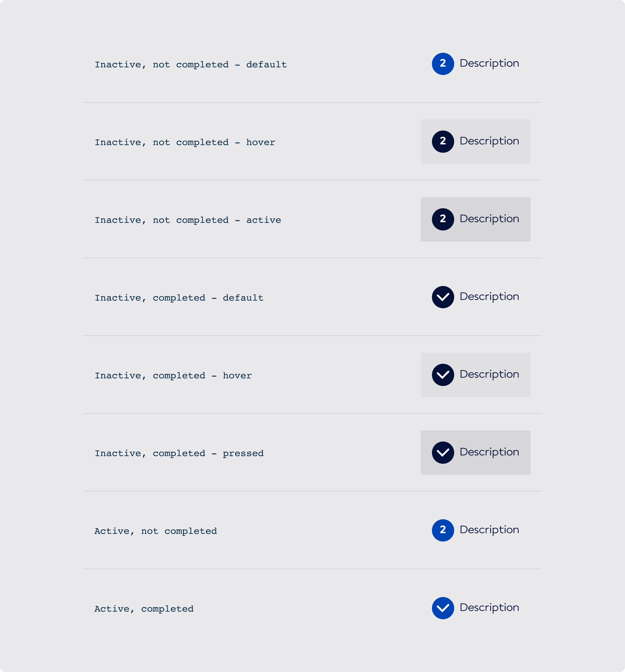Click the 'Inactive, not completed – default' label
Image resolution: width=625 pixels, height=672 pixels.
coord(191,65)
